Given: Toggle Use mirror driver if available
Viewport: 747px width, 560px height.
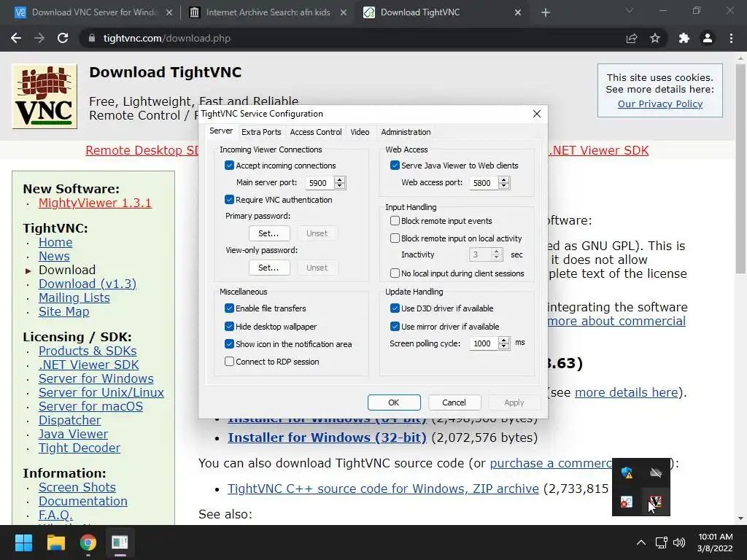Looking at the screenshot, I should 395,327.
